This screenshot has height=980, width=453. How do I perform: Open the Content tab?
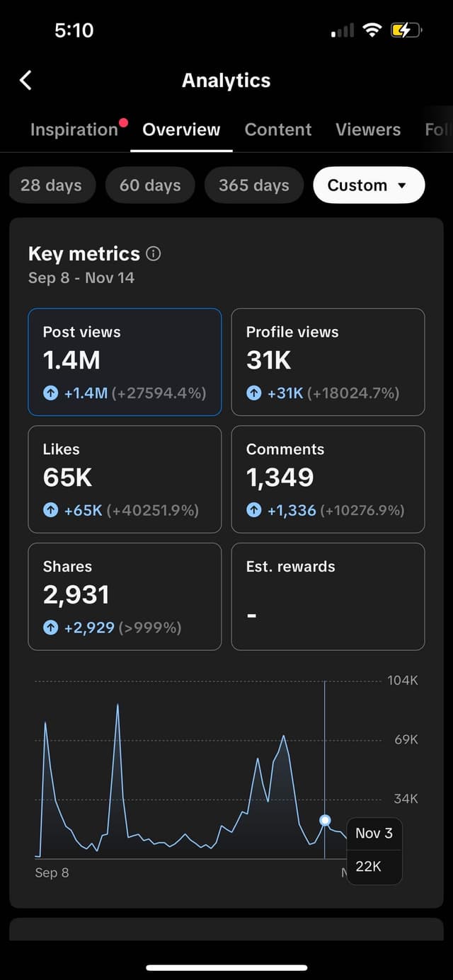point(278,129)
